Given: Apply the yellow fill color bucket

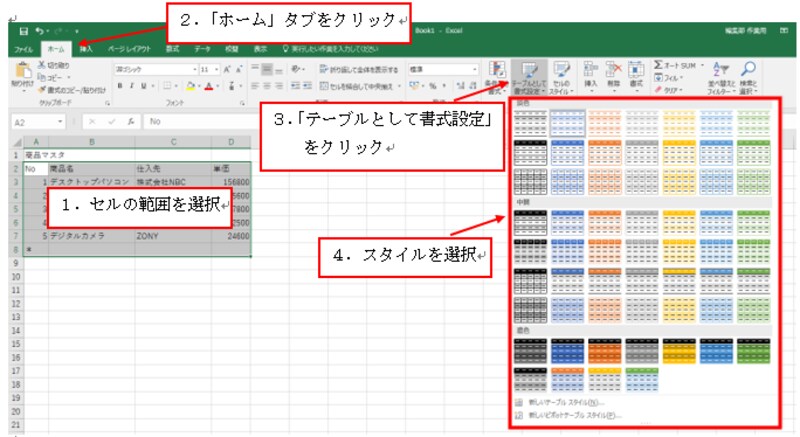Looking at the screenshot, I should (190, 86).
